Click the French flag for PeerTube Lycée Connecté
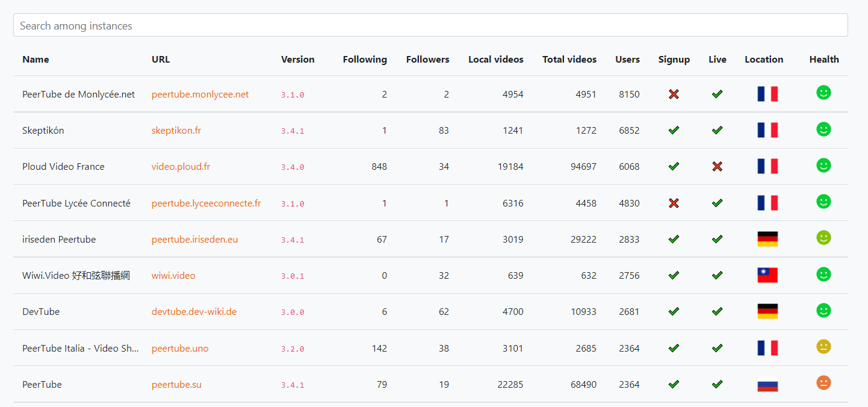 coord(767,203)
